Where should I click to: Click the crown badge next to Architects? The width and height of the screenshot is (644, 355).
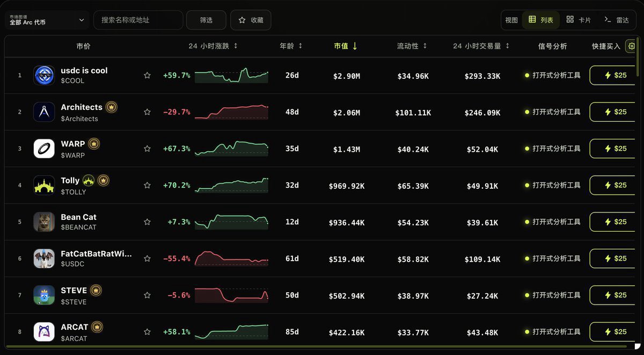click(x=112, y=107)
